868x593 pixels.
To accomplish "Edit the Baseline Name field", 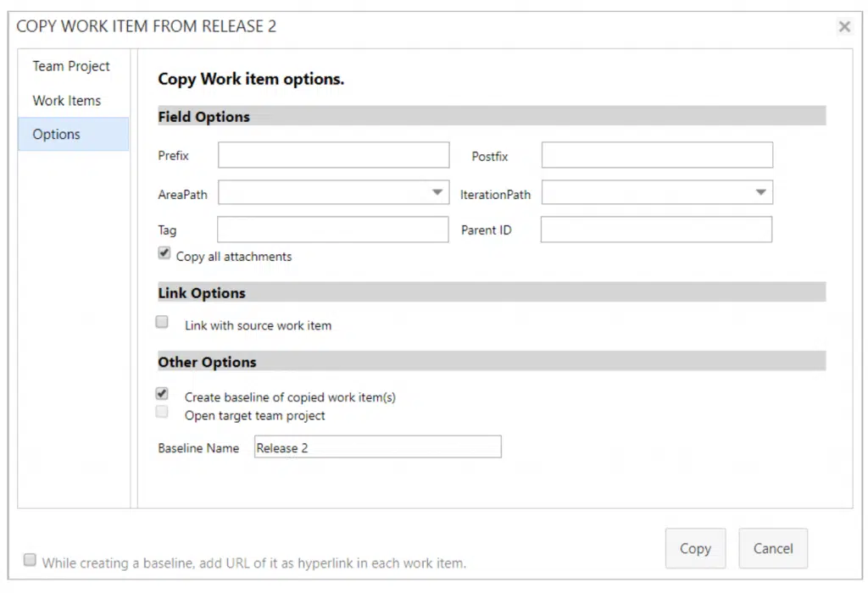I will point(377,447).
